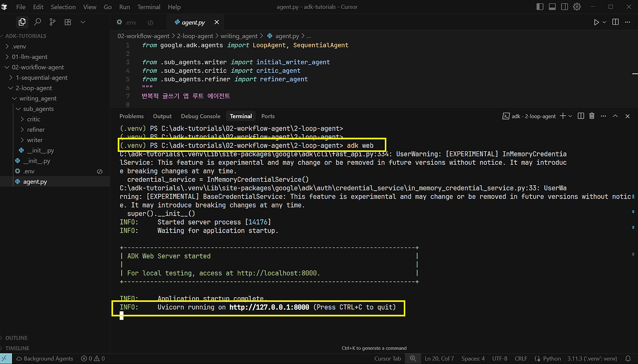Kill terminal with trash icon
Screen dimensions: 638x364
(x=592, y=116)
